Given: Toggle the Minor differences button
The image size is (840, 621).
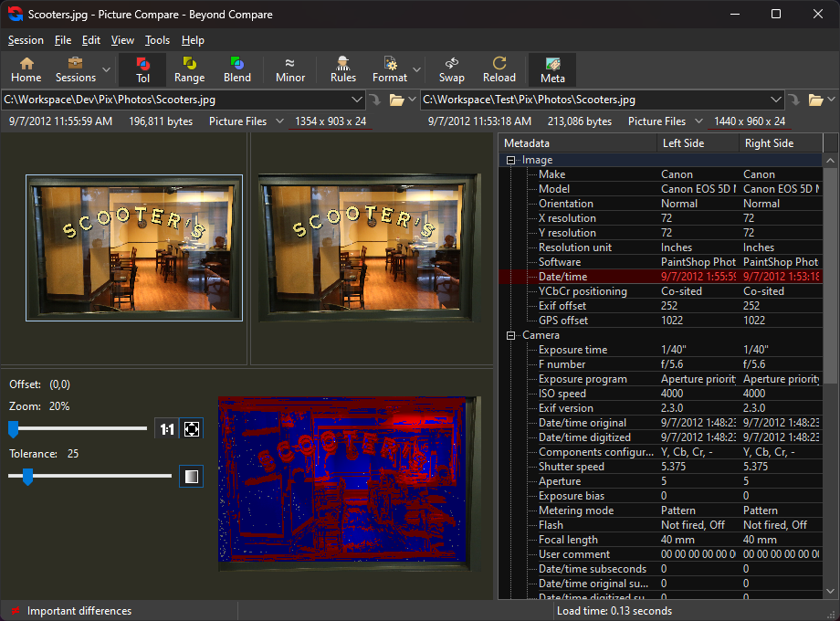Looking at the screenshot, I should tap(290, 69).
